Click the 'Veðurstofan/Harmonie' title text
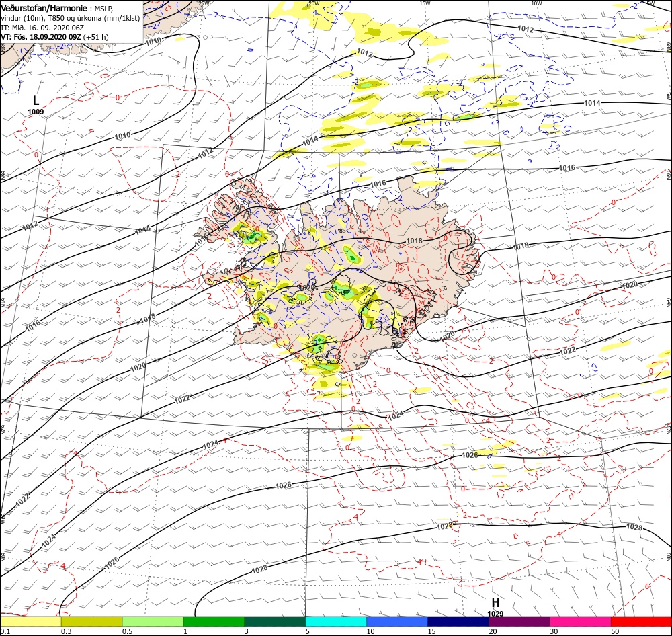672x636 pixels. click(x=44, y=8)
